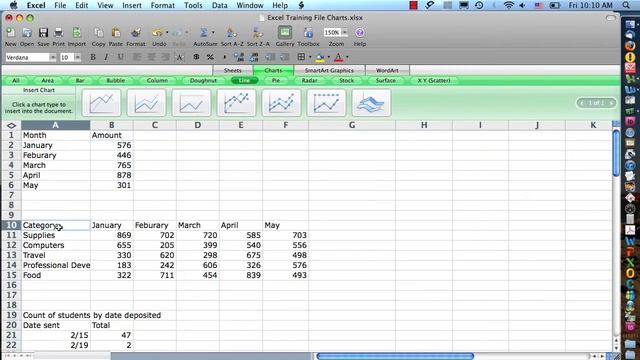Toggle Underline formatting
The width and height of the screenshot is (640, 360).
120,57
